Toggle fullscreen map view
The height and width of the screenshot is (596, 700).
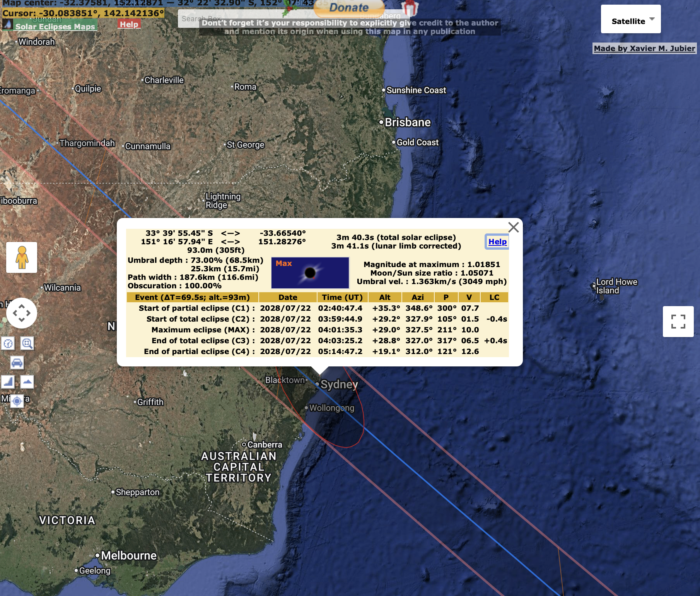(678, 322)
